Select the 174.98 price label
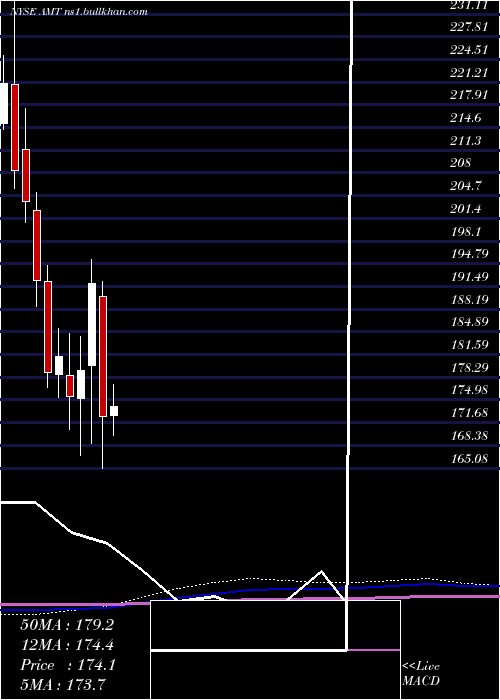500x700 pixels. click(x=469, y=390)
